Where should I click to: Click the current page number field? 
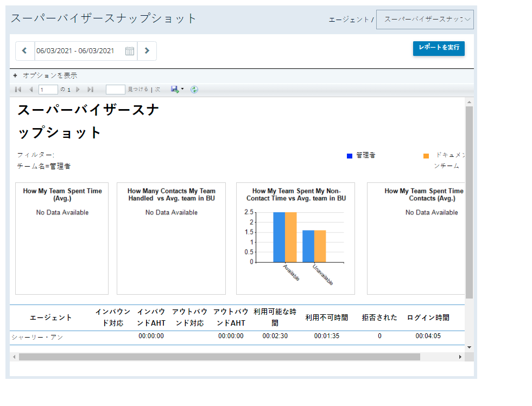[48, 90]
